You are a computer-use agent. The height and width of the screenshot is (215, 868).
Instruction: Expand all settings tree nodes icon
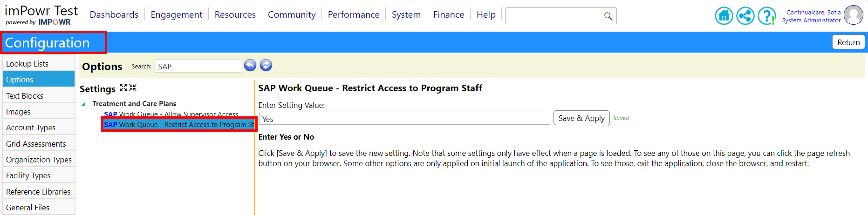(123, 87)
